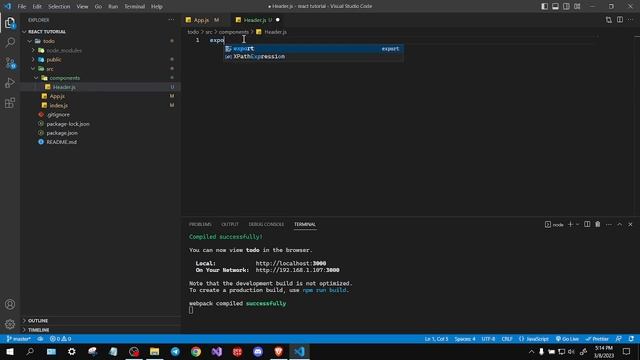Open the Search view in activity bar
Image resolution: width=640 pixels, height=360 pixels.
10,42
